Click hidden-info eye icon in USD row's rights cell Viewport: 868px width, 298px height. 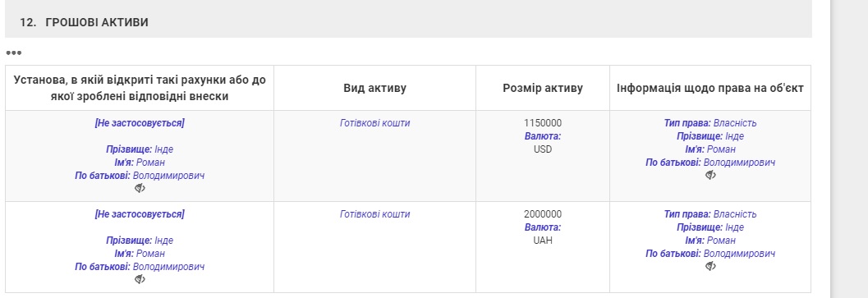711,175
